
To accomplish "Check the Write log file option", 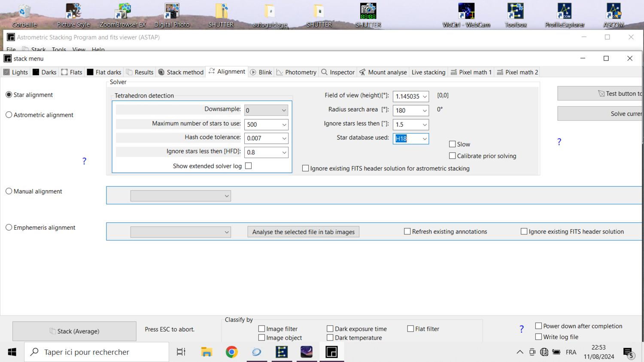I will 538,337.
